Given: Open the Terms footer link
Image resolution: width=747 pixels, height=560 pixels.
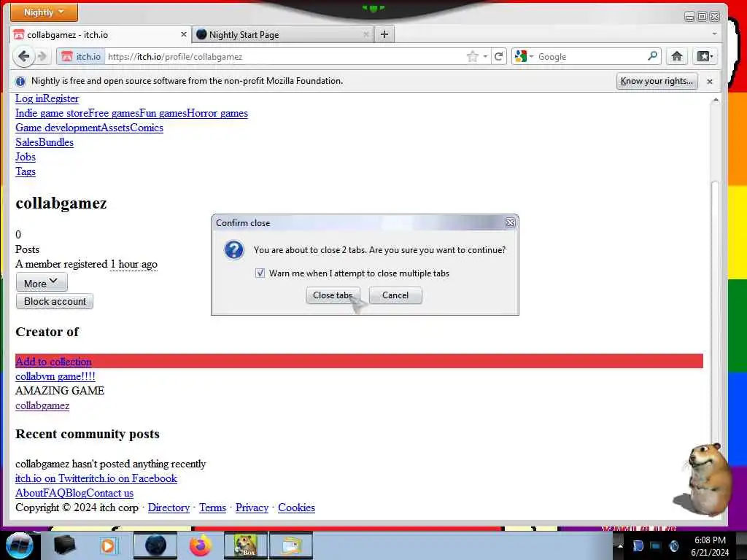Looking at the screenshot, I should pos(212,507).
